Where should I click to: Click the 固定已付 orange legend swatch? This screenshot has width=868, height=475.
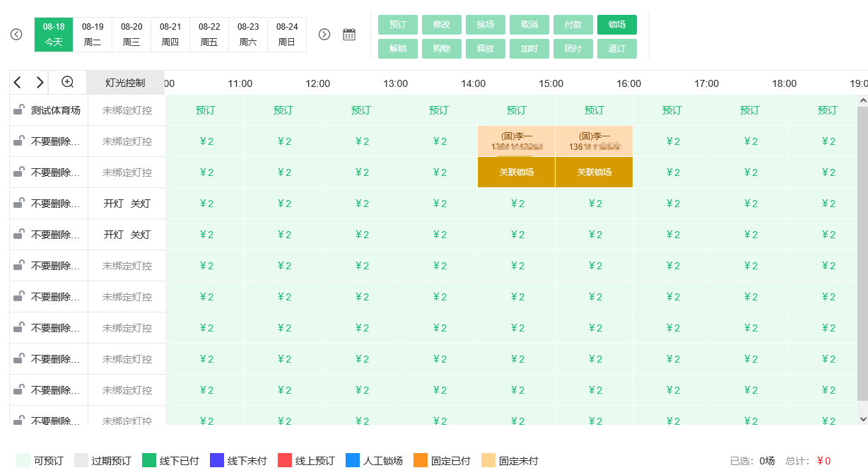click(x=421, y=461)
